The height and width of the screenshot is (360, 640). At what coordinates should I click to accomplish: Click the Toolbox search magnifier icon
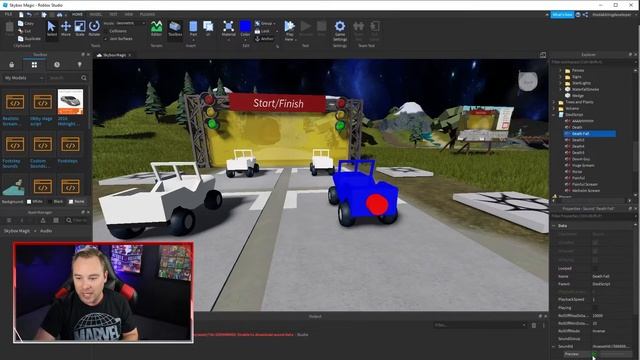[x=84, y=78]
